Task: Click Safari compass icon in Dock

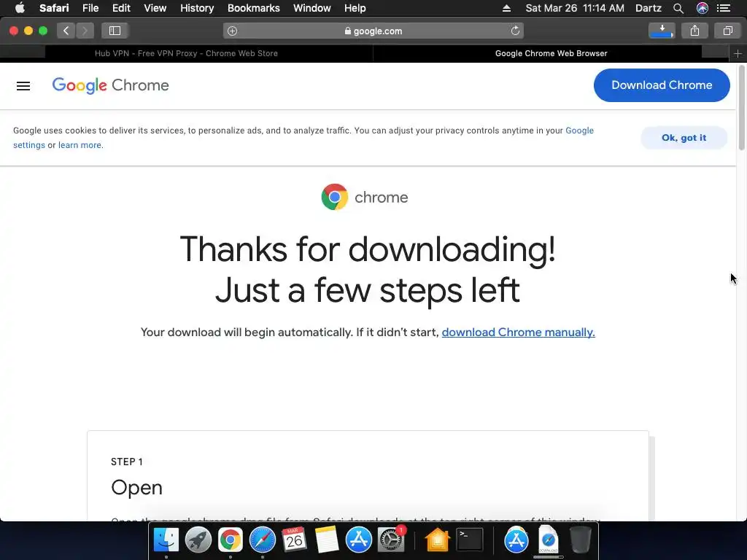Action: [263, 540]
